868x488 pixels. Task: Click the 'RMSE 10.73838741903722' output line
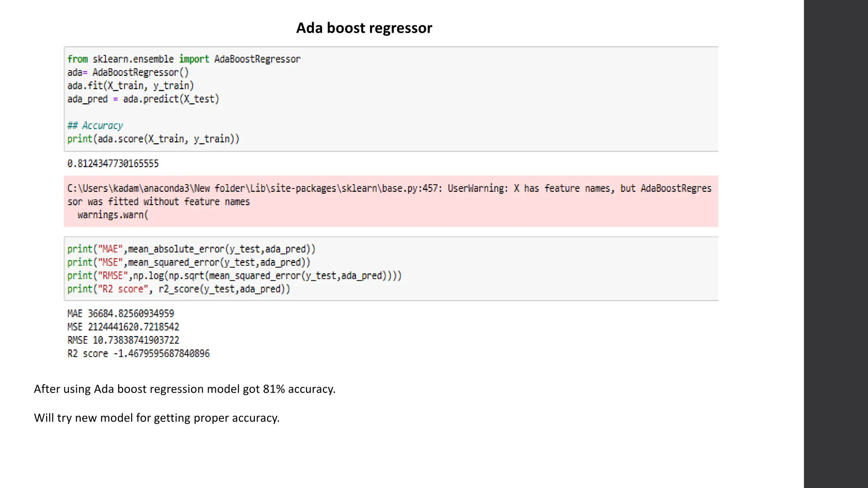click(123, 340)
